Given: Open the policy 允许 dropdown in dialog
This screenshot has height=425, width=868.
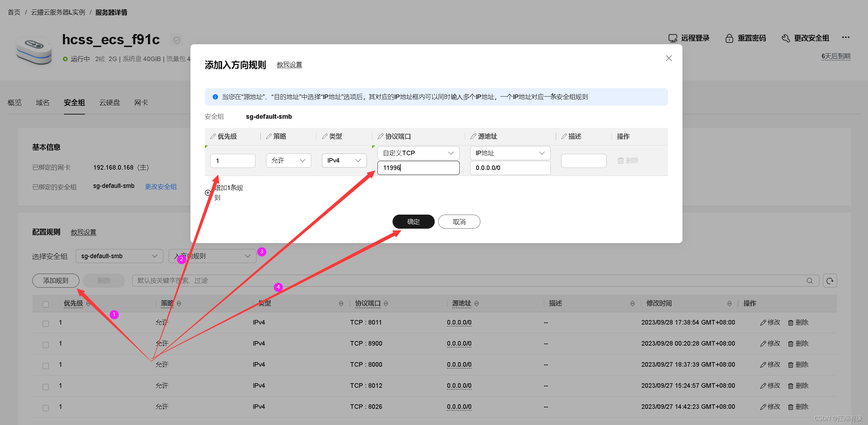Looking at the screenshot, I should [x=288, y=161].
